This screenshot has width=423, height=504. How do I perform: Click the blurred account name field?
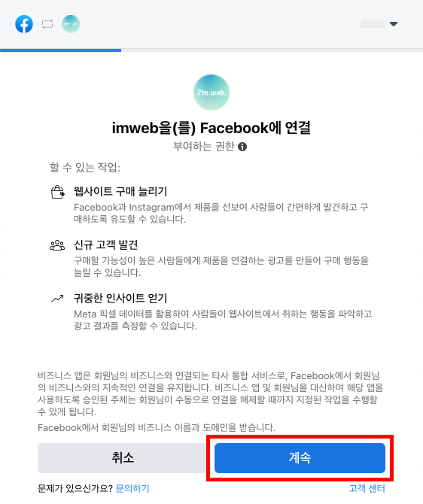coord(373,24)
